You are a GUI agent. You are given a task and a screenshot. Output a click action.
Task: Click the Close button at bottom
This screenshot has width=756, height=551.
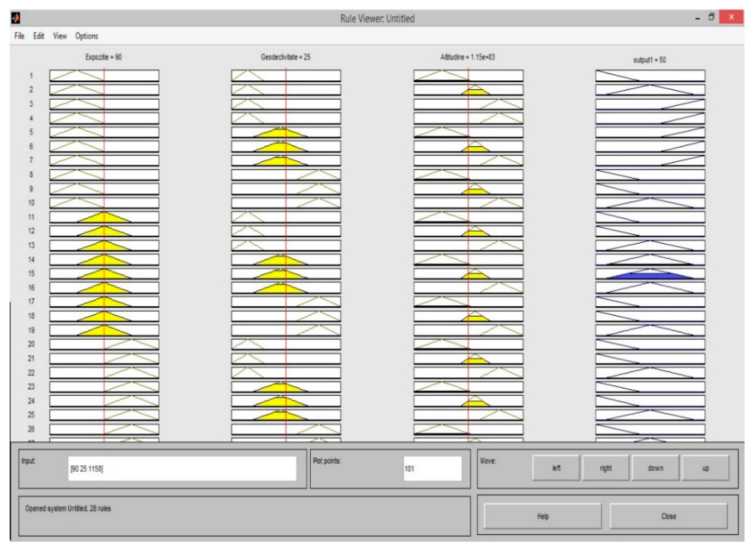tap(669, 516)
